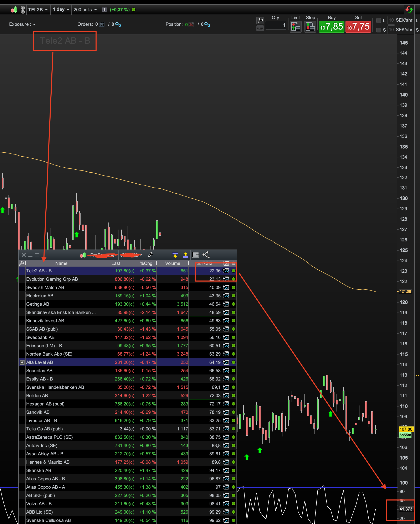Click the Qty input field
Image resolution: width=420 pixels, height=524 pixels.
pos(276,25)
